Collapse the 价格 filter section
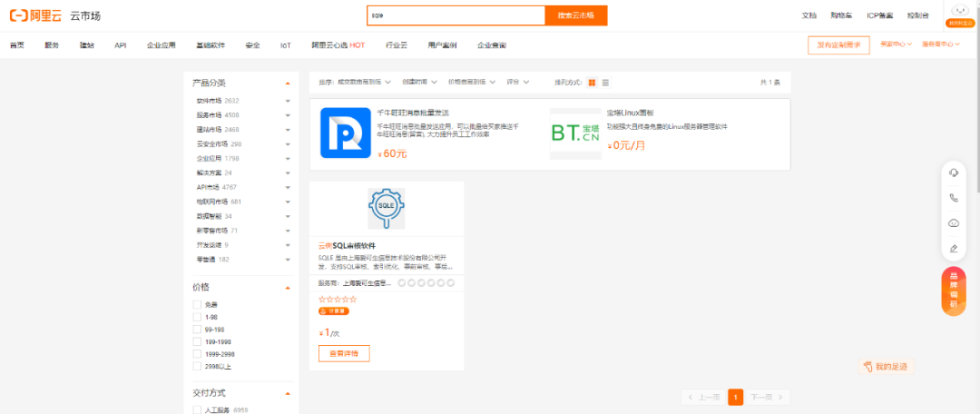The height and width of the screenshot is (414, 980). pos(288,288)
